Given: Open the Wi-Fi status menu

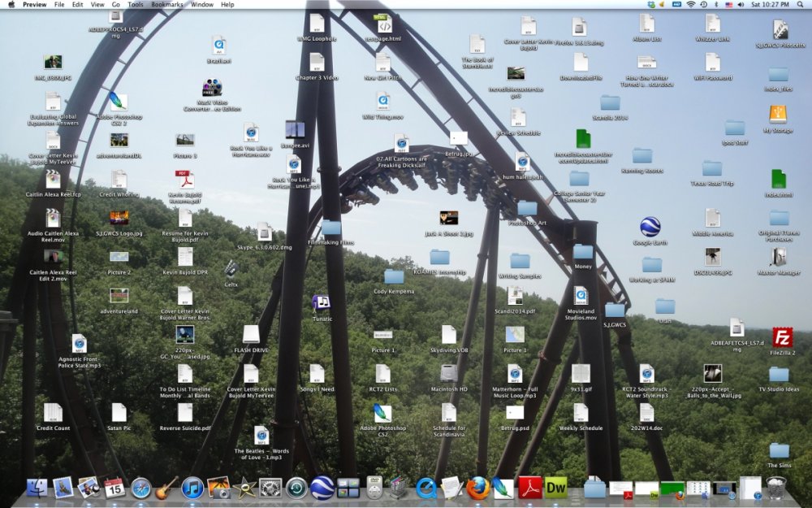Looking at the screenshot, I should (x=691, y=5).
